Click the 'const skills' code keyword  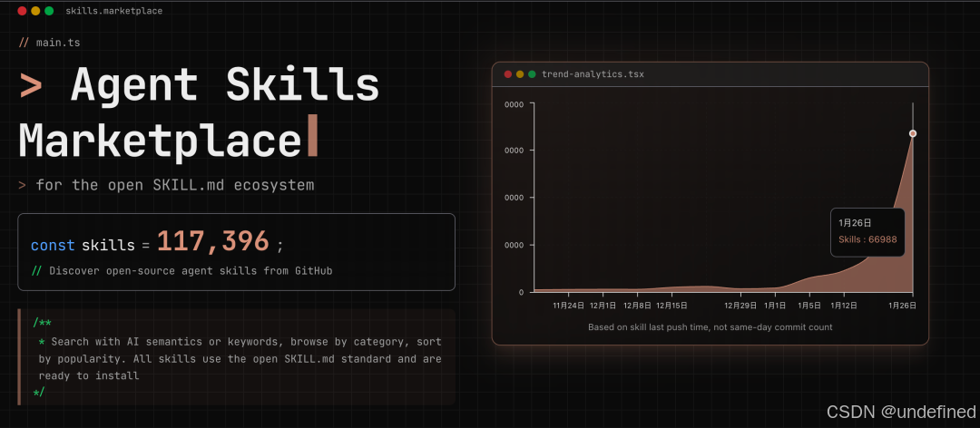tap(83, 245)
